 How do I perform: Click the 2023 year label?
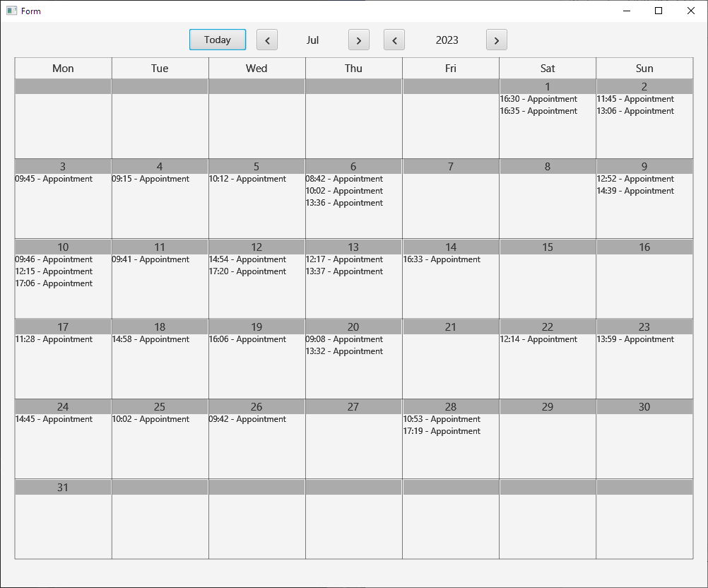coord(447,40)
